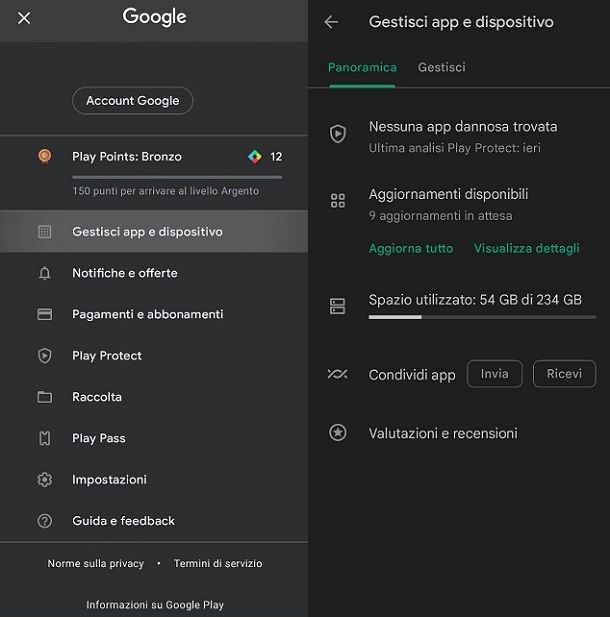610x617 pixels.
Task: Open Valutazioni e recensioni
Action: (x=443, y=433)
